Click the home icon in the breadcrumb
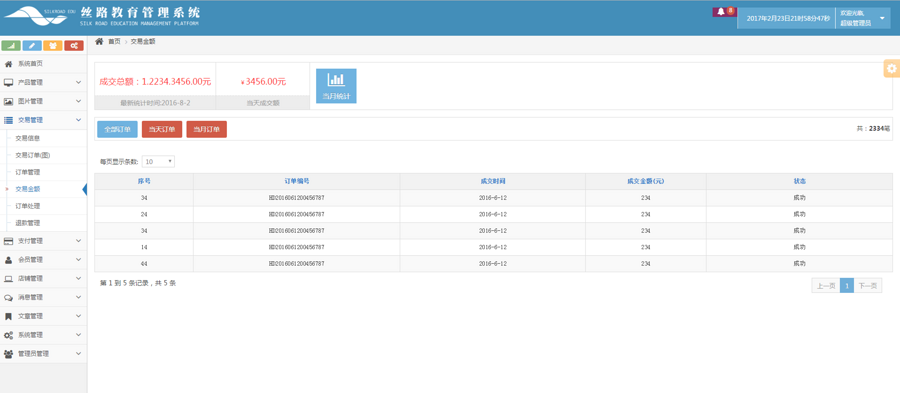 point(99,41)
